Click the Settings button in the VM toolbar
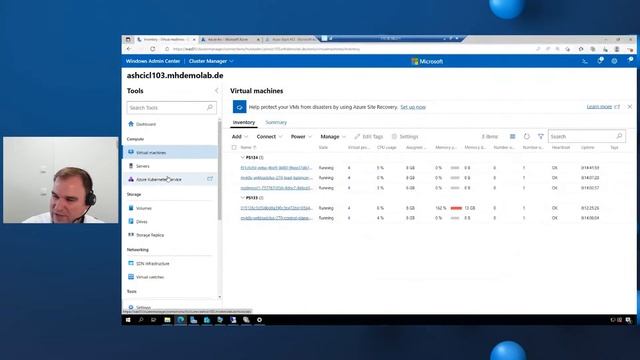Image resolution: width=640 pixels, height=360 pixels. pyautogui.click(x=405, y=136)
